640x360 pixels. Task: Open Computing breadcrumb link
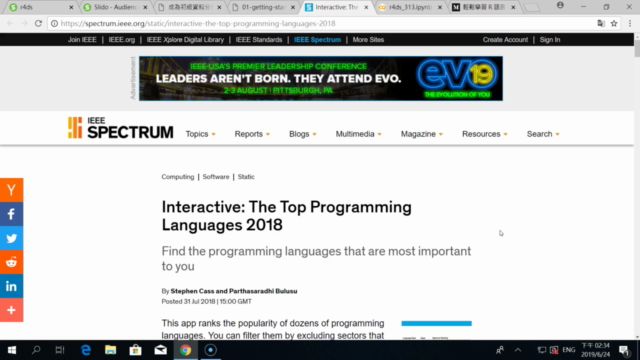pos(178,177)
